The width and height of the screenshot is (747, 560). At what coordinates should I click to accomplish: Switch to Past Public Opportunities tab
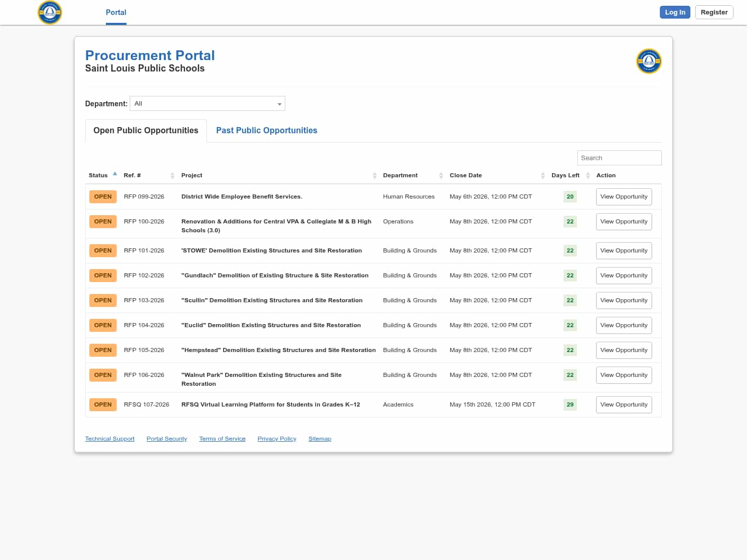[266, 131]
